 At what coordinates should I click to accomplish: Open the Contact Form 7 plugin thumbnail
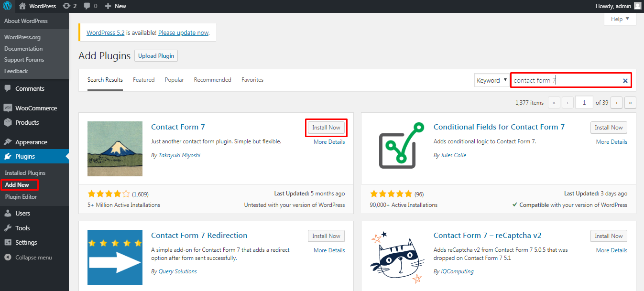(115, 149)
